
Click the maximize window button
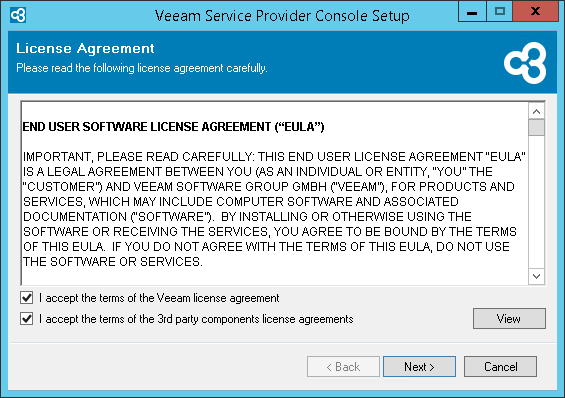499,12
